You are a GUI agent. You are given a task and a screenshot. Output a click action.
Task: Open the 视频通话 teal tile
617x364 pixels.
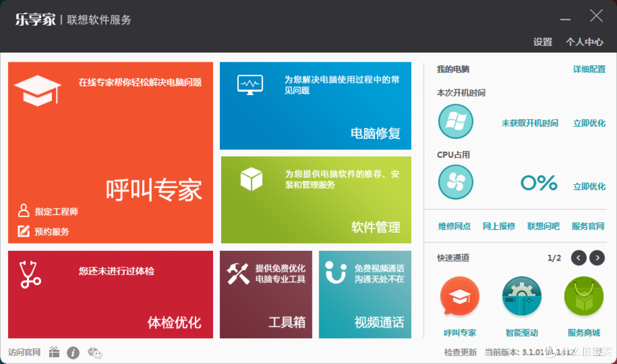[x=364, y=294]
